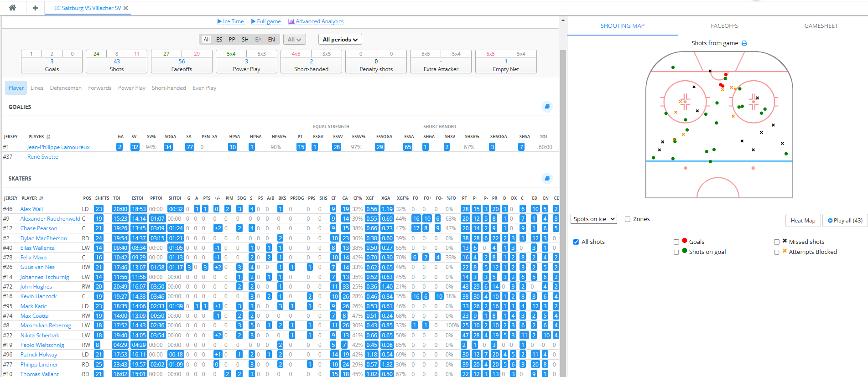
Task: Close the EC Salzburg VS Villacher SV tab
Action: [126, 8]
